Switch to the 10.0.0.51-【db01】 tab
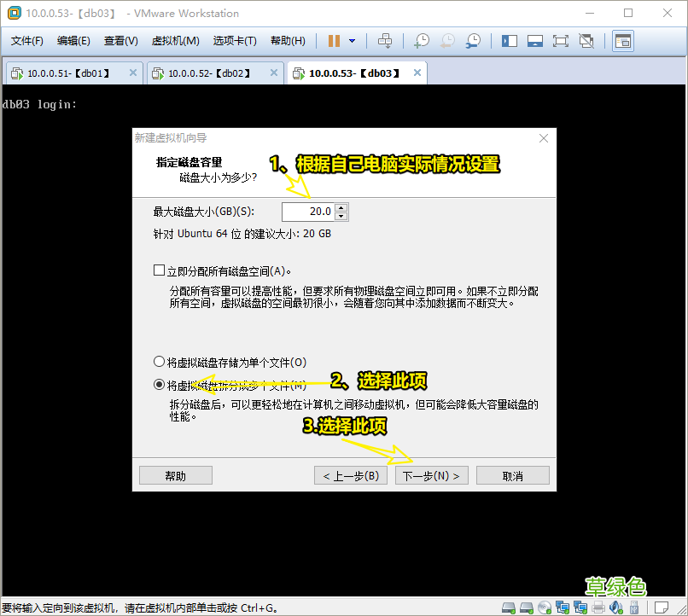 point(73,73)
